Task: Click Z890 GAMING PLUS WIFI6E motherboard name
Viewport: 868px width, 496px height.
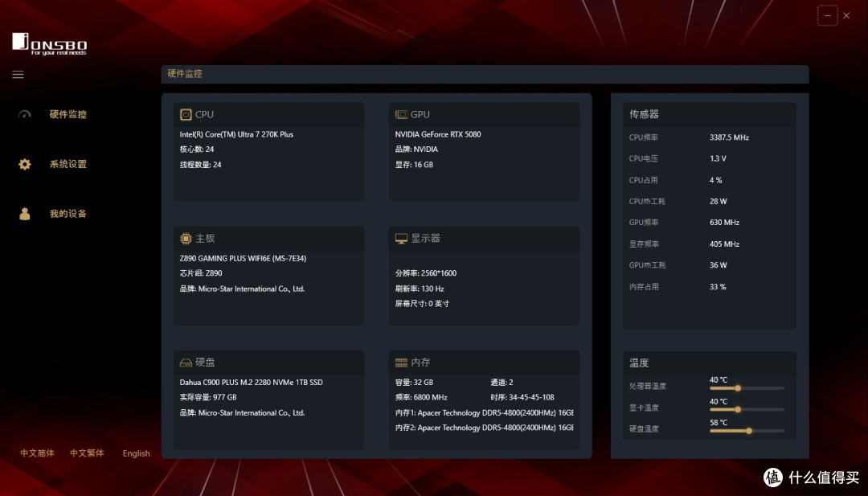Action: click(243, 259)
